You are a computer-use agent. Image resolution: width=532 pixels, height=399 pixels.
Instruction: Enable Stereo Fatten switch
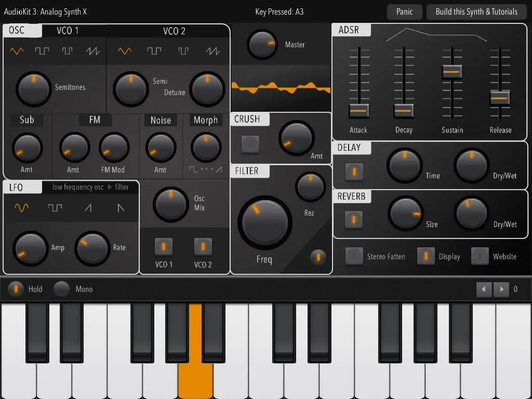tap(354, 256)
